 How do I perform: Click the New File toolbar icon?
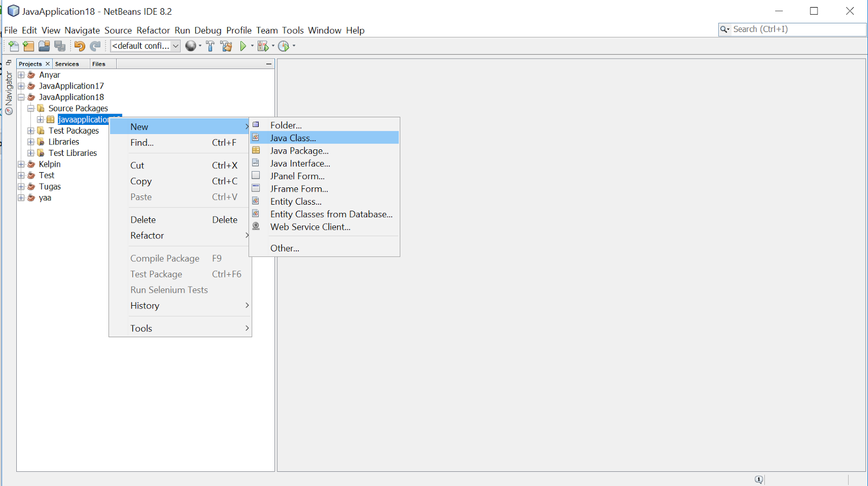click(x=14, y=46)
